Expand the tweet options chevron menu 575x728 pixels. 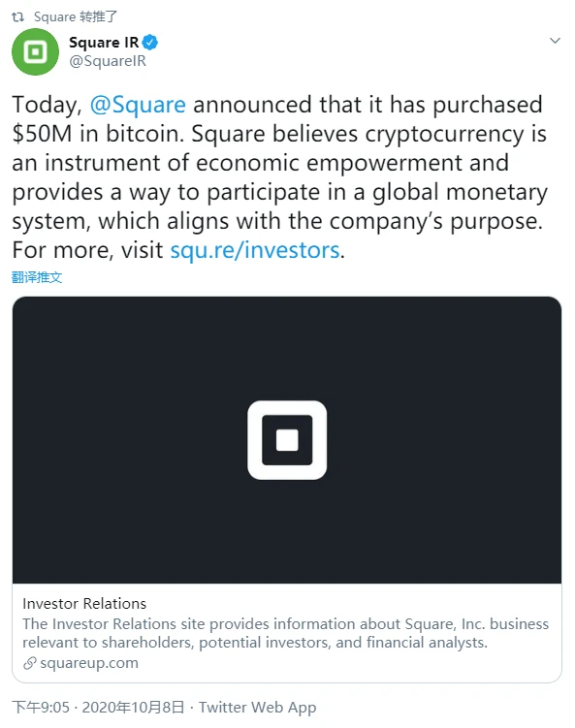point(555,41)
